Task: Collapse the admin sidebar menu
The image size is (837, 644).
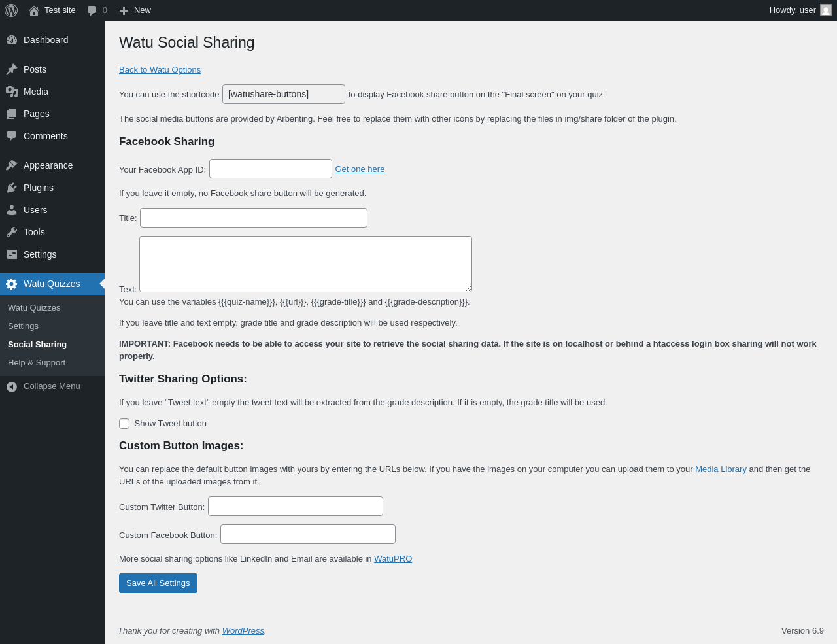Action: (x=43, y=386)
